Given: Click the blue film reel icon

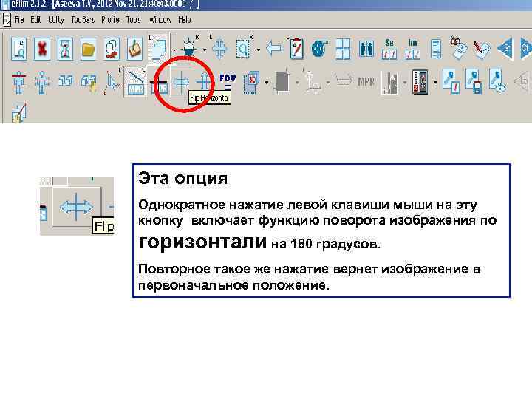Looking at the screenshot, I should [x=320, y=49].
